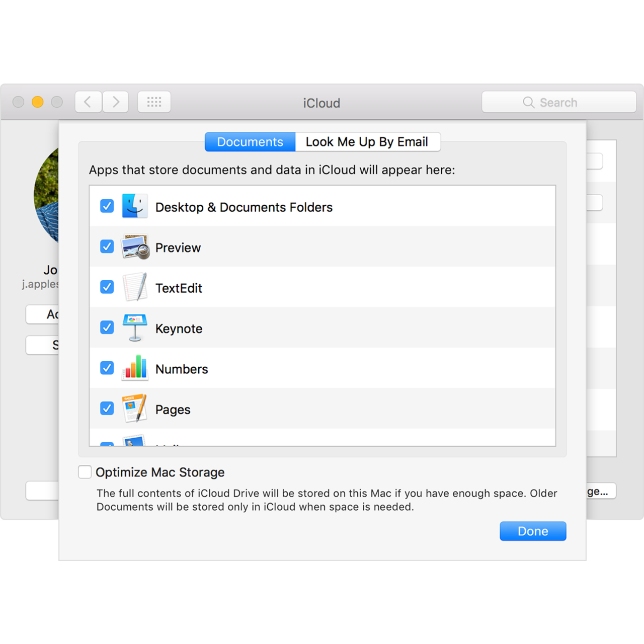Click the forward navigation arrow
The height and width of the screenshot is (644, 644).
pyautogui.click(x=115, y=102)
